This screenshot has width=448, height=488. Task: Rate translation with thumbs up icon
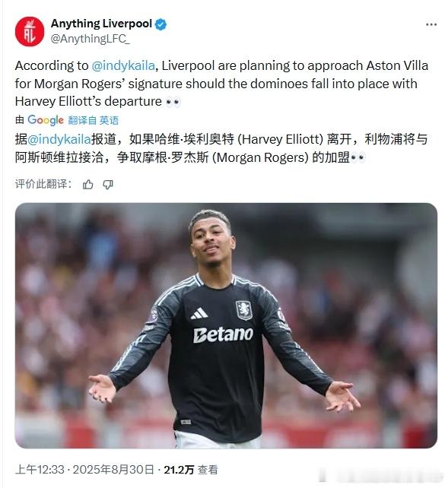tap(88, 185)
